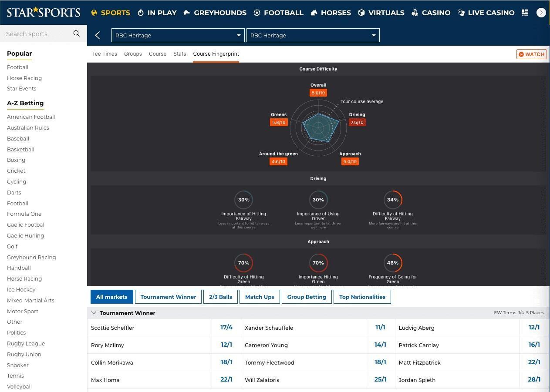This screenshot has height=392, width=550.
Task: Click the Overall 5.0/10 difficulty badge
Action: (x=318, y=93)
